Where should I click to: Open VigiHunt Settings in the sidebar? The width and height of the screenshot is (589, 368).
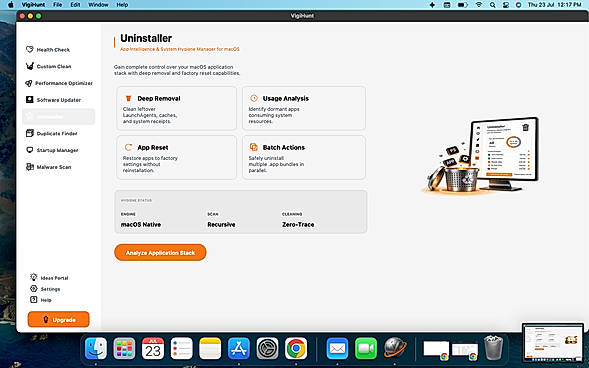(x=45, y=289)
